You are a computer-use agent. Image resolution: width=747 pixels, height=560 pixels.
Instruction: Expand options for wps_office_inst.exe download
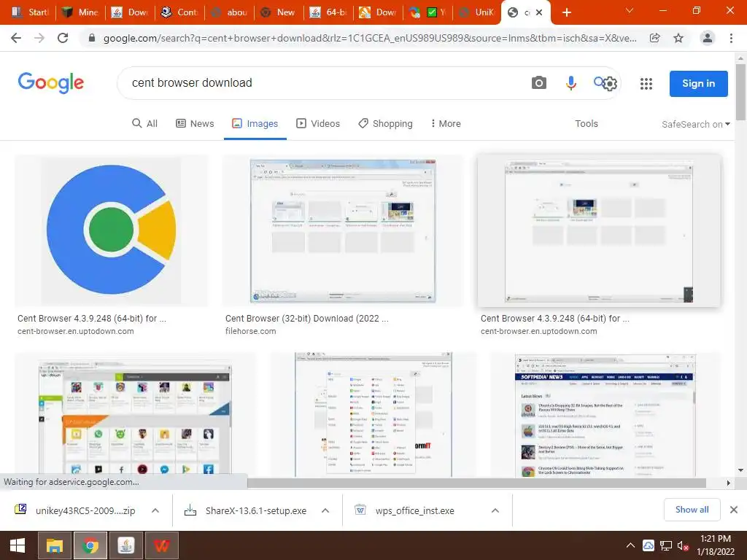pos(495,510)
